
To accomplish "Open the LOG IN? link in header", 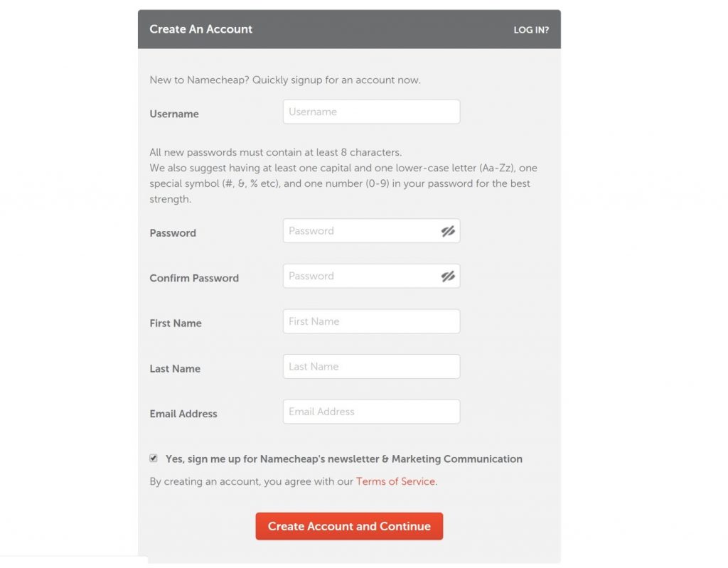I will click(531, 30).
